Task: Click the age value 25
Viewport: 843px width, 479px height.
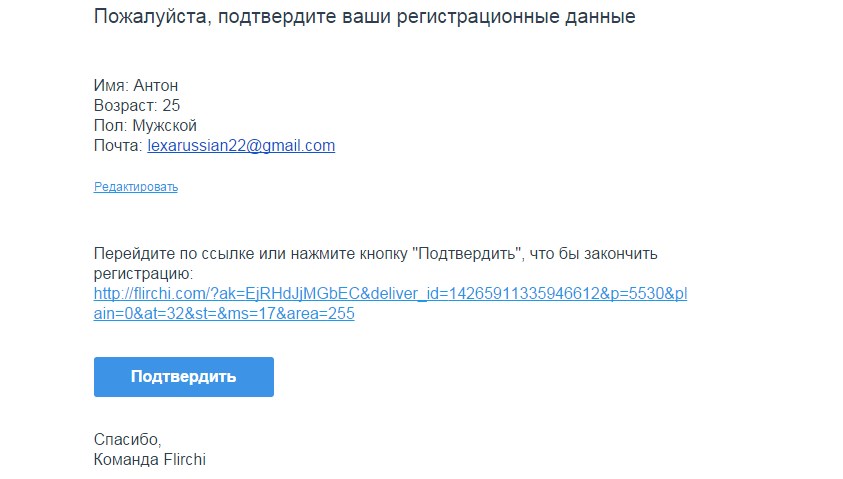Action: [x=171, y=105]
